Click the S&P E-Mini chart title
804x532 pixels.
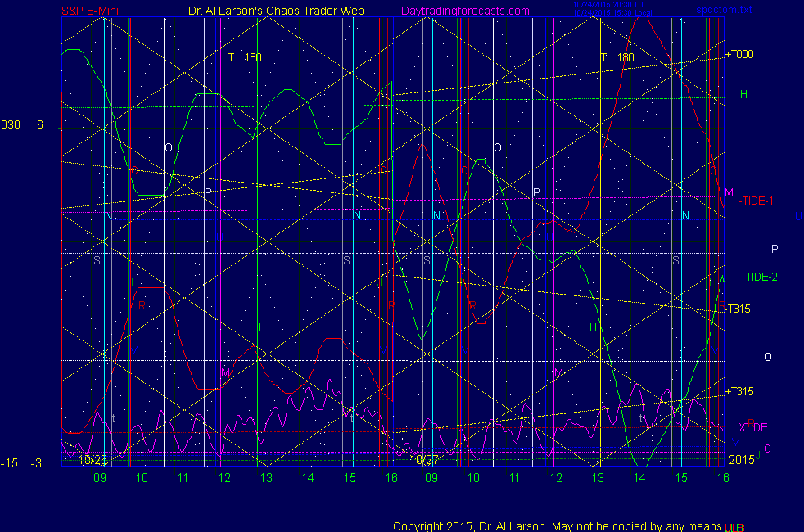click(x=90, y=11)
